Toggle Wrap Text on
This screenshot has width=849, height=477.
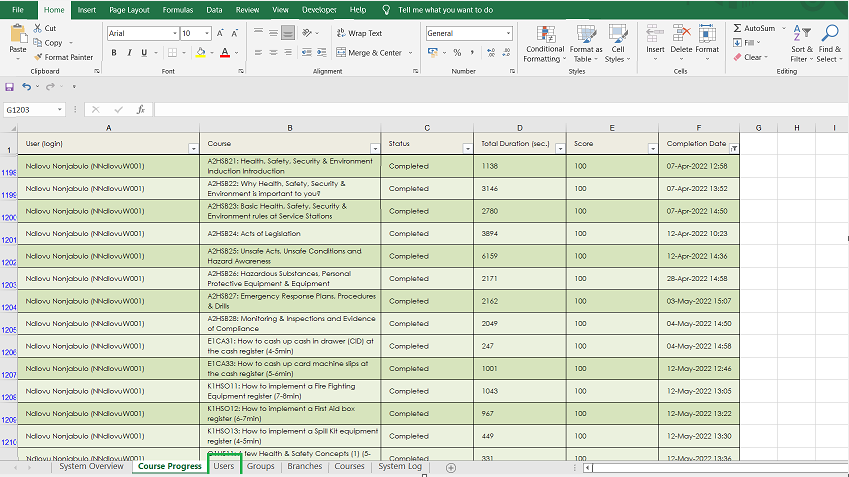point(359,33)
